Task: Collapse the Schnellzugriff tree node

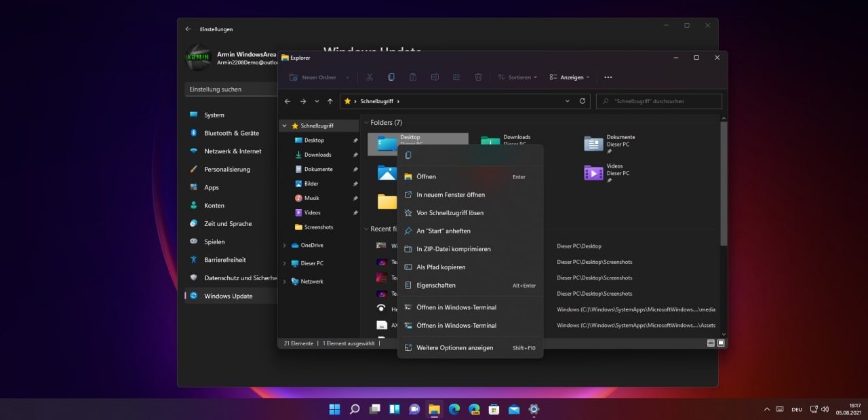Action: (x=285, y=126)
